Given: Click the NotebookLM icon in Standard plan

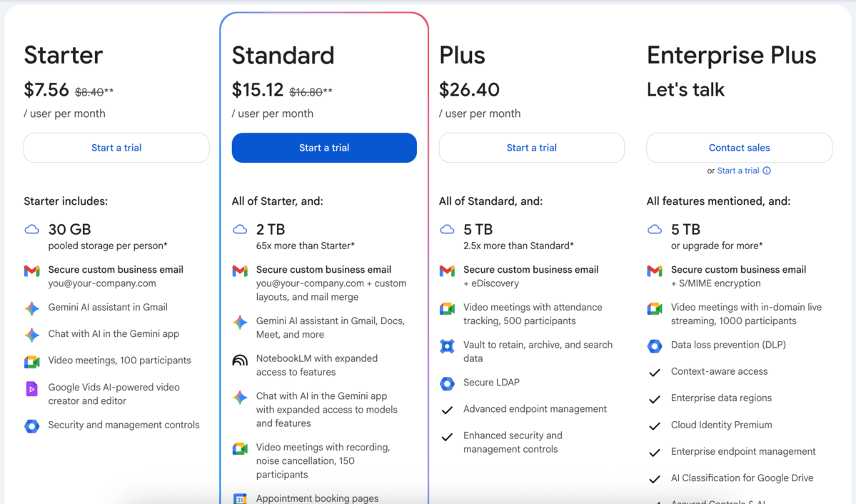Looking at the screenshot, I should (240, 360).
